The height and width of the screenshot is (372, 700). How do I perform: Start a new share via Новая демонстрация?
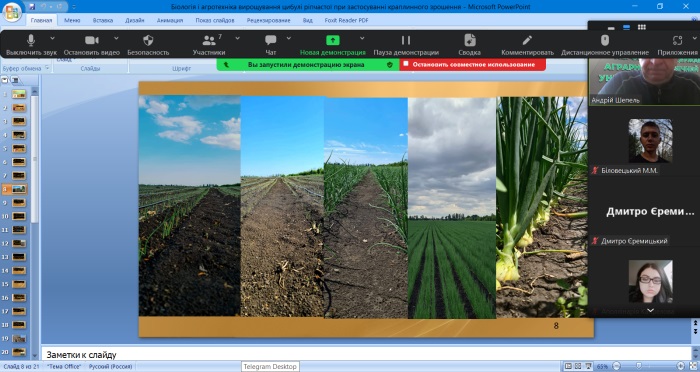pos(333,41)
